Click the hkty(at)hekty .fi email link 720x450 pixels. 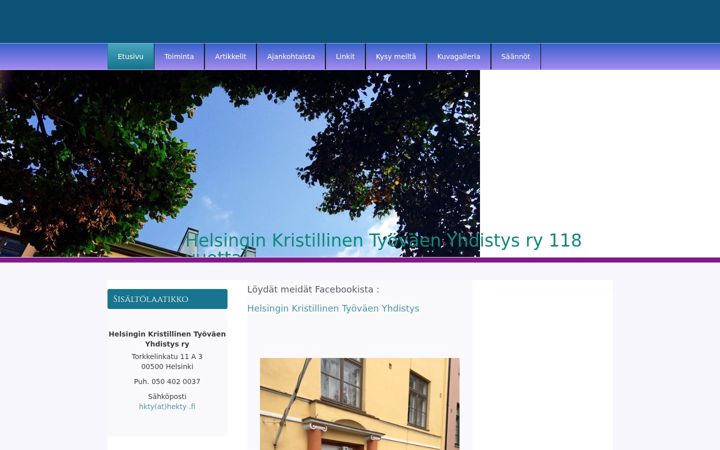pos(167,406)
